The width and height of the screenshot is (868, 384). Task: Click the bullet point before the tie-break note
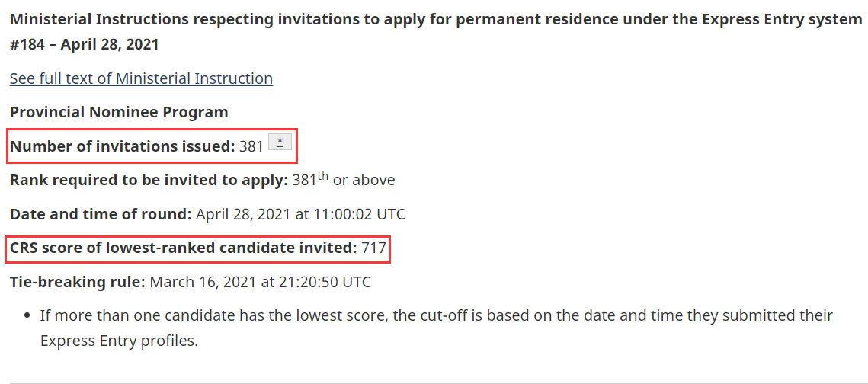pos(27,316)
